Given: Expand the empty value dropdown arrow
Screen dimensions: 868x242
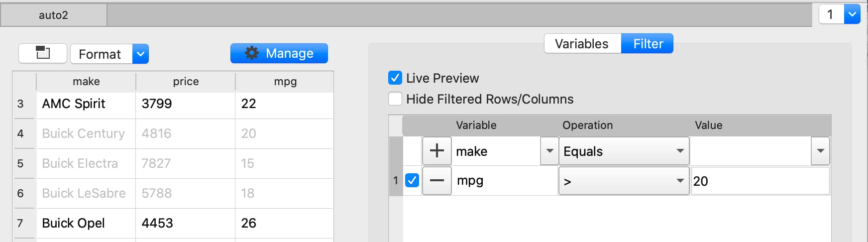Looking at the screenshot, I should click(x=820, y=151).
